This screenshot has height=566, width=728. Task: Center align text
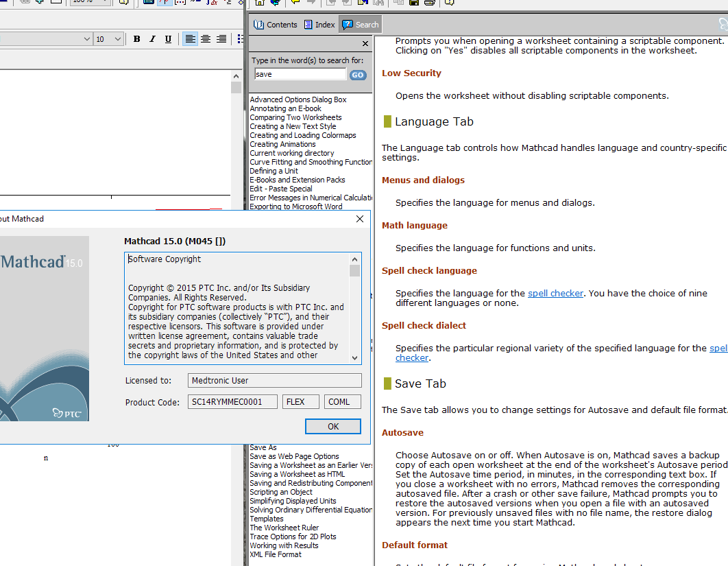pyautogui.click(x=206, y=39)
